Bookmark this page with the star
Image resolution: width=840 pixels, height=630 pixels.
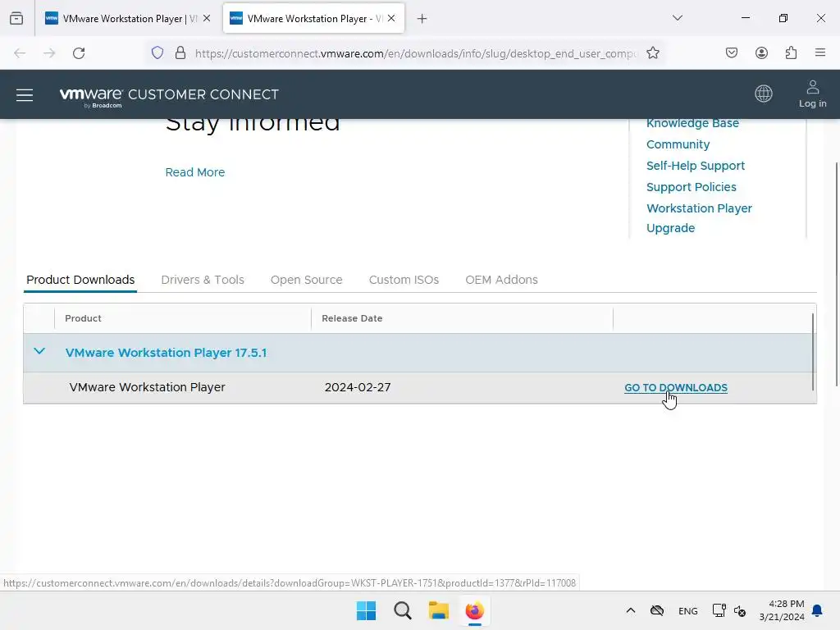pyautogui.click(x=652, y=53)
